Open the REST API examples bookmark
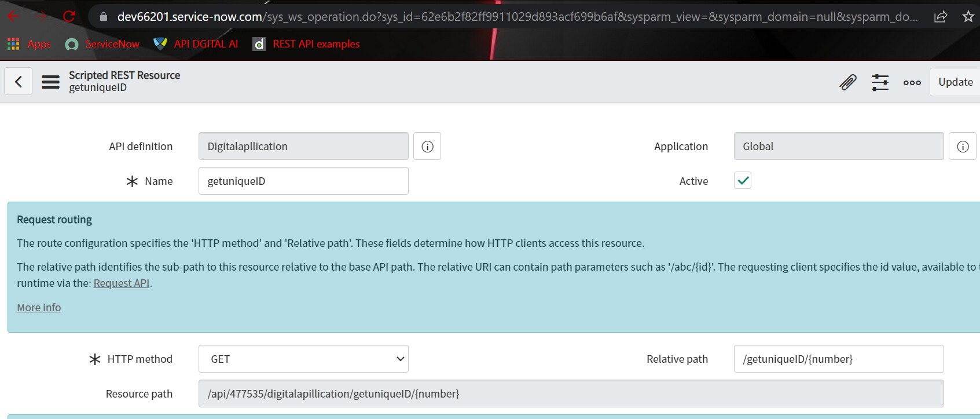 [306, 44]
